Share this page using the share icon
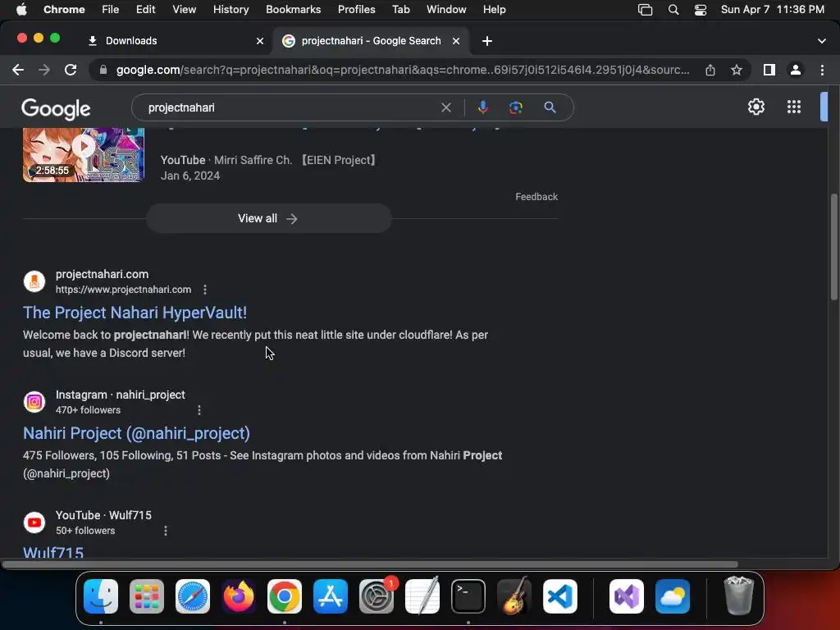The width and height of the screenshot is (840, 630). point(710,70)
